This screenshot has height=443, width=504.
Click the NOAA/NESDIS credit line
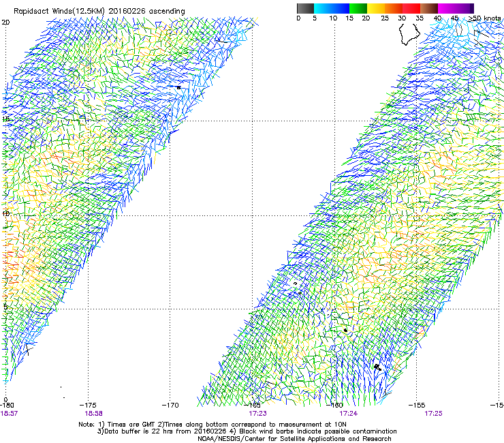click(x=294, y=439)
